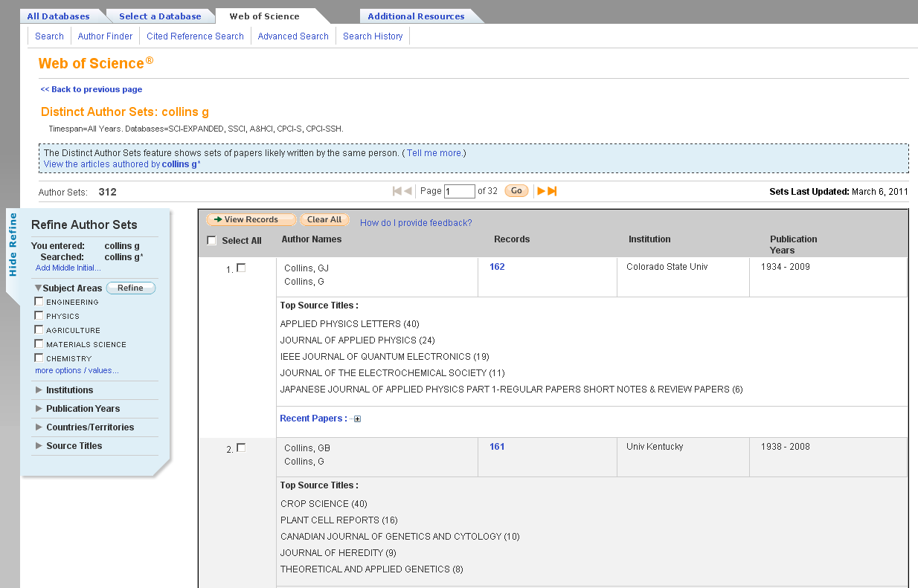The image size is (918, 588).
Task: Click APPLIED PHYSICS LETTERS (40) source title
Action: coord(350,324)
